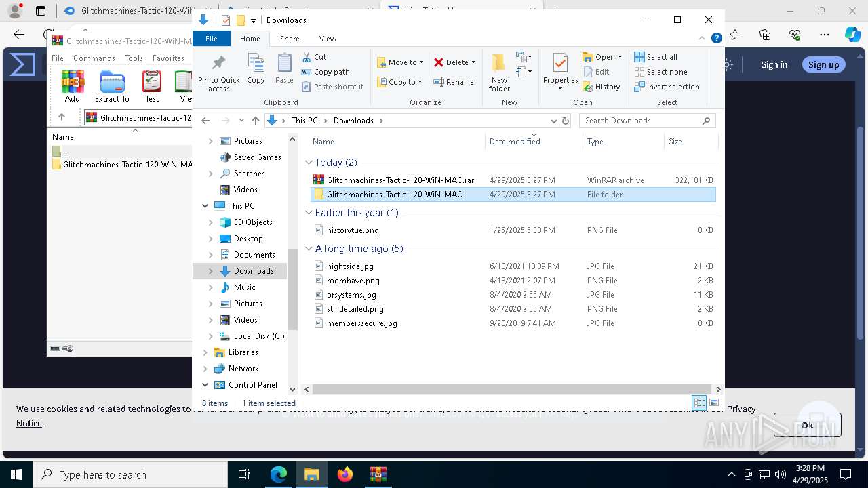The image size is (868, 488).
Task: Click the horizontal scrollbar in file pane
Action: 512,390
